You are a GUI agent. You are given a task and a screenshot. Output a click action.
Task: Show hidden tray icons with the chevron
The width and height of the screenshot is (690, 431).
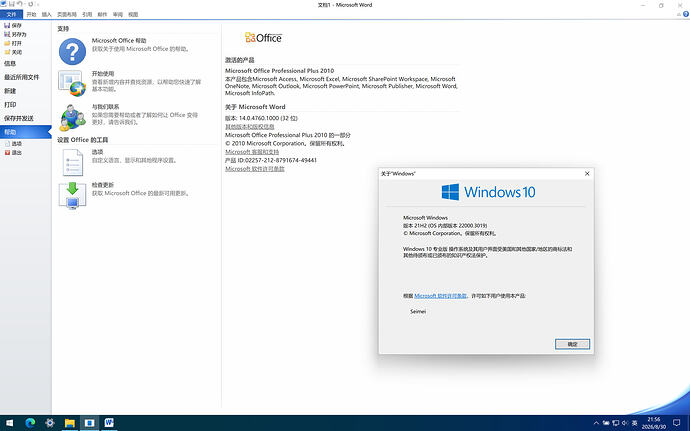(x=596, y=423)
